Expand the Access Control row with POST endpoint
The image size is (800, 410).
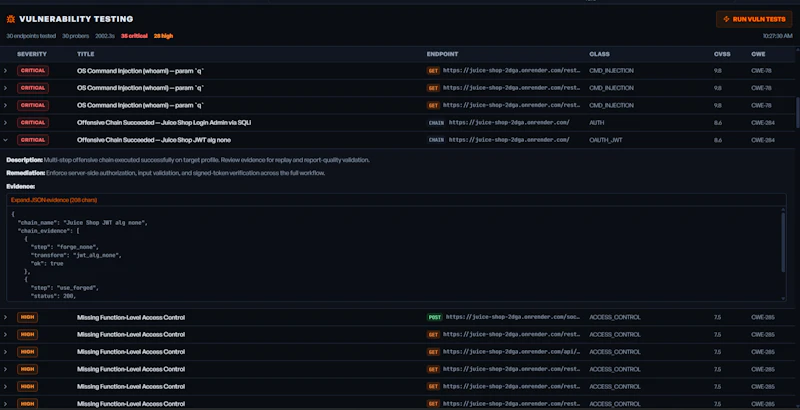click(x=5, y=317)
